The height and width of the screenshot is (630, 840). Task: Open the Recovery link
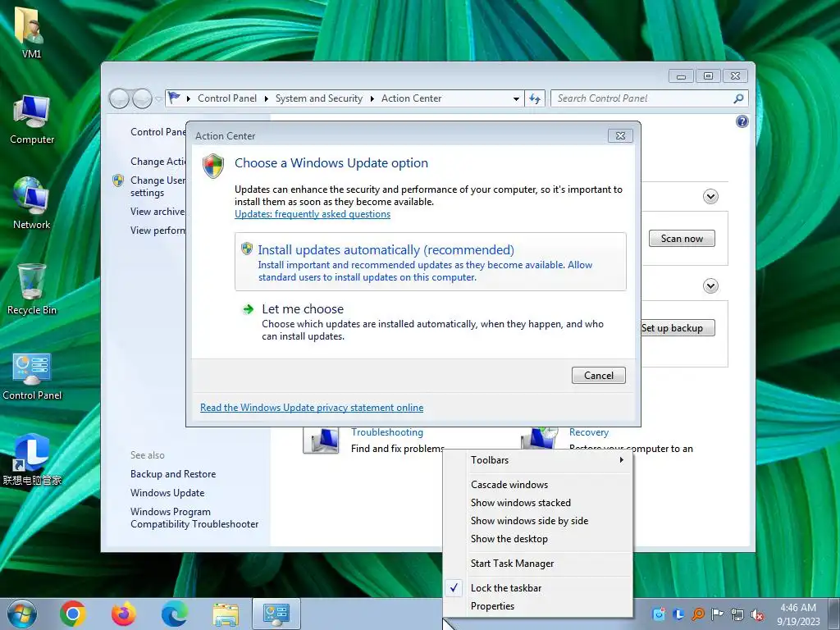(589, 432)
